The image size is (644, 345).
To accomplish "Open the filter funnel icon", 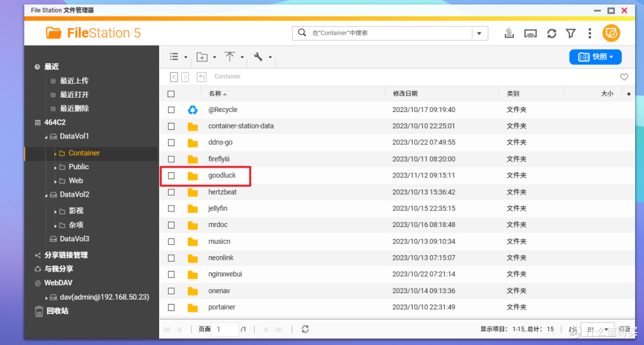I will click(571, 33).
